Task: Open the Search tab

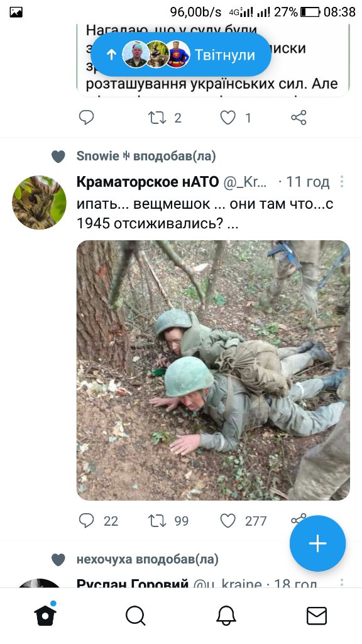Action: [136, 616]
